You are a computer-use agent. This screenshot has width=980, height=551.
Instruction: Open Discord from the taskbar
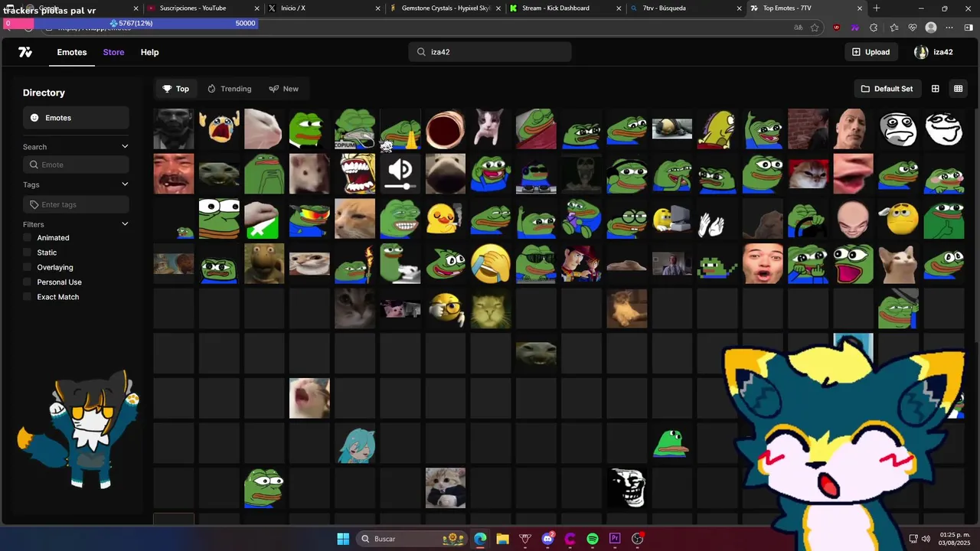(x=547, y=539)
